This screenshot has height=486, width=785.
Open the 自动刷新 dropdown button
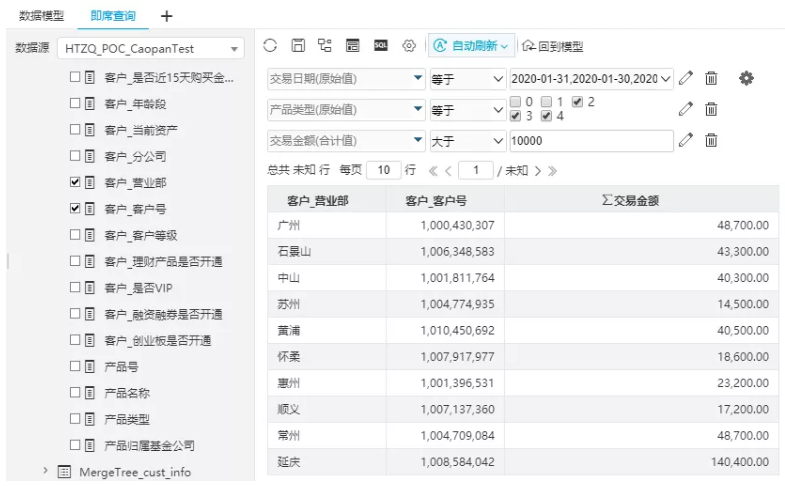(x=471, y=46)
